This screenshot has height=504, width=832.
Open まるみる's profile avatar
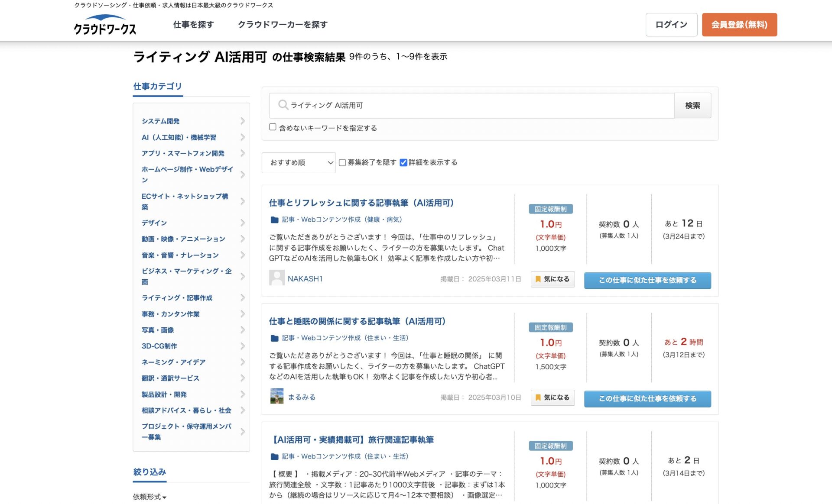point(276,396)
